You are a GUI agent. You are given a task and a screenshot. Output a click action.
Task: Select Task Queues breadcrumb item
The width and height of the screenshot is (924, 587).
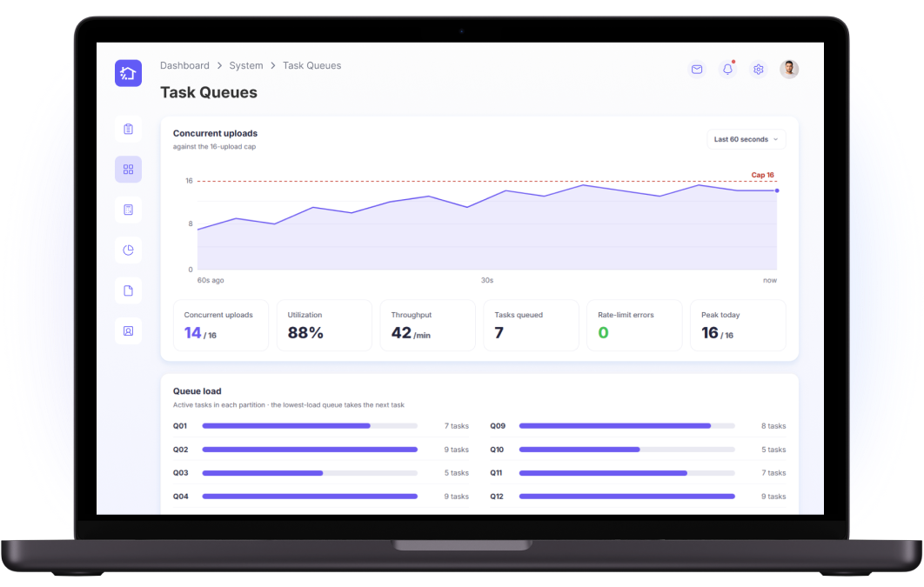coord(311,65)
